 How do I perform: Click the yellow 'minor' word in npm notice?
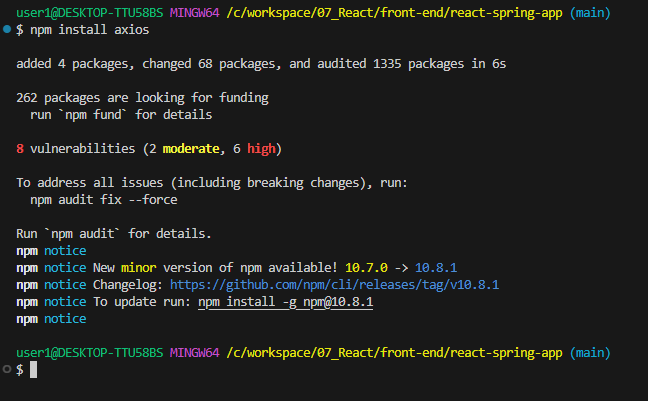[x=138, y=268]
